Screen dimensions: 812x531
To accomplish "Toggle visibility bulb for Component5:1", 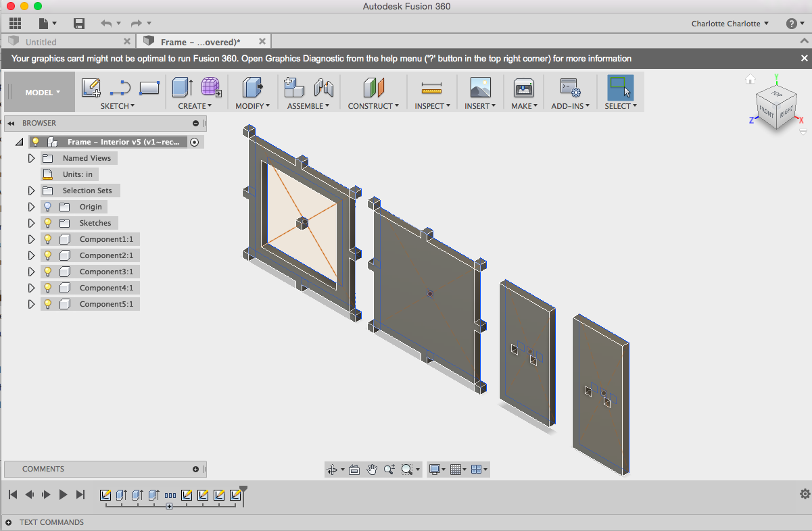I will (x=47, y=304).
